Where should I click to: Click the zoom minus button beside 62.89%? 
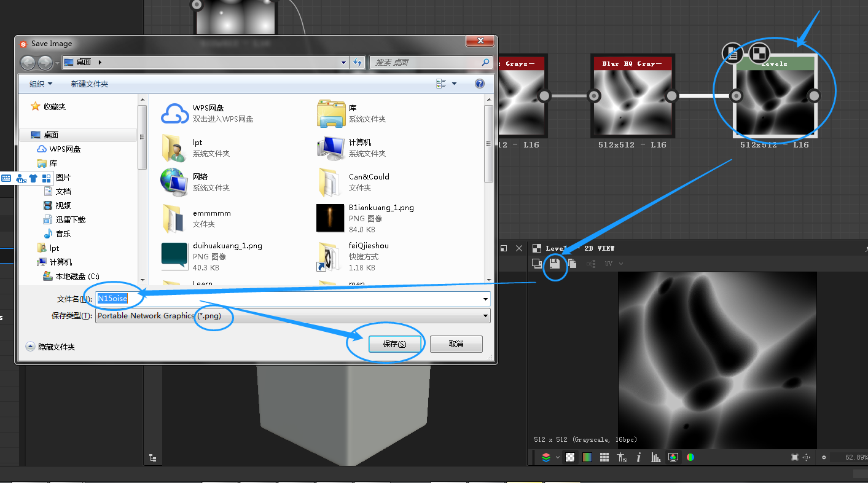tap(824, 457)
